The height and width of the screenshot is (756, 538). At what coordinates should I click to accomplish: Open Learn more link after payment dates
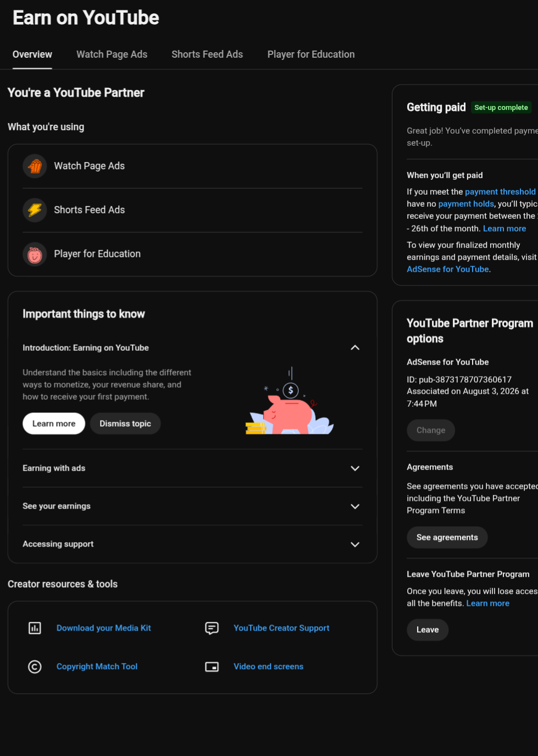pyautogui.click(x=504, y=229)
